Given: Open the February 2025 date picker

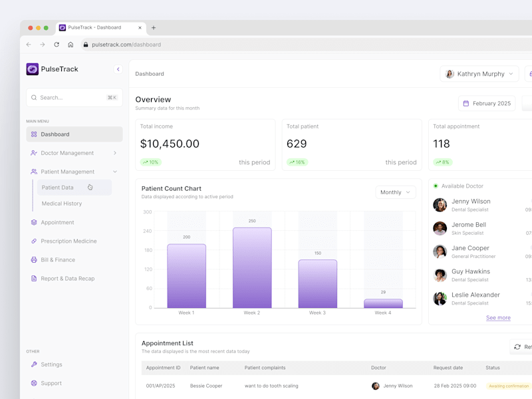Looking at the screenshot, I should 487,104.
